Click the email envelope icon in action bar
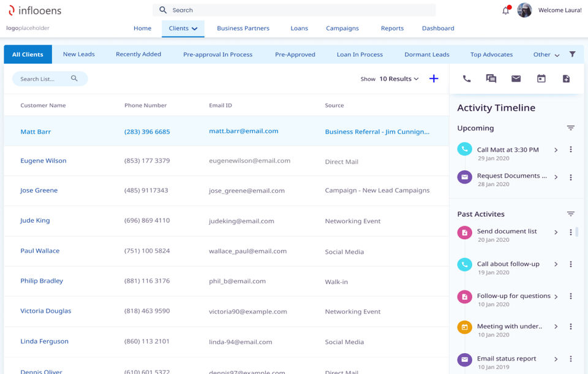The image size is (588, 374). (x=516, y=78)
